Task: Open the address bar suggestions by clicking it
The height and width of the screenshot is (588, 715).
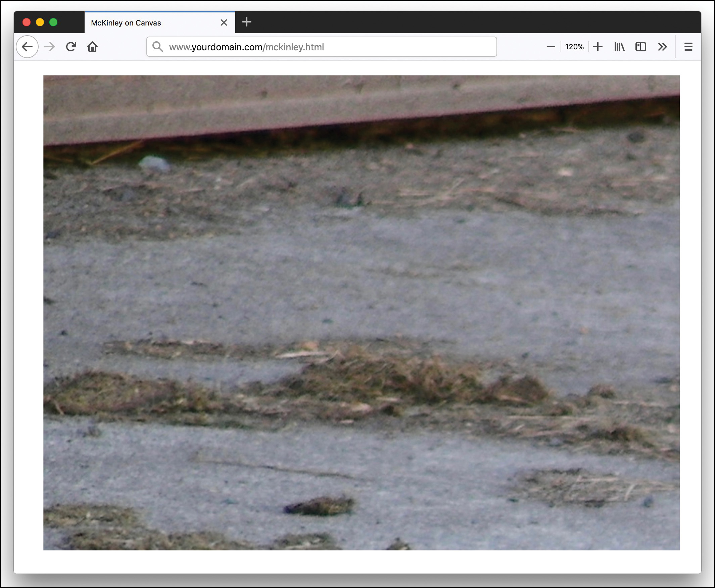Action: coord(322,47)
